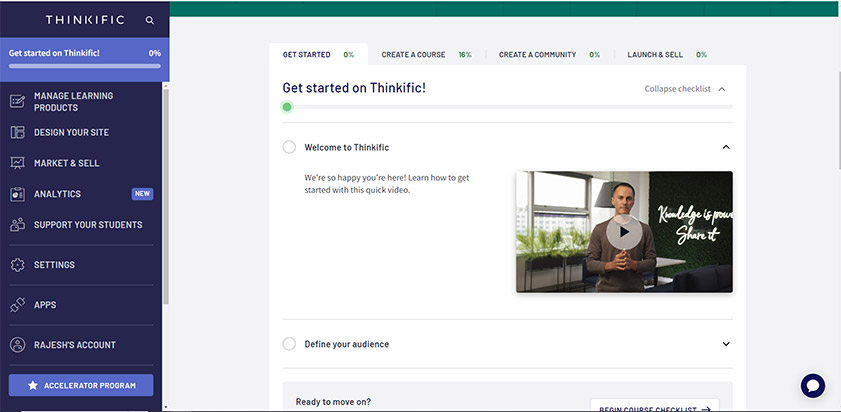Screen dimensions: 841x412
Task: Click the Welcome to Thinkific heading text
Action: point(346,148)
